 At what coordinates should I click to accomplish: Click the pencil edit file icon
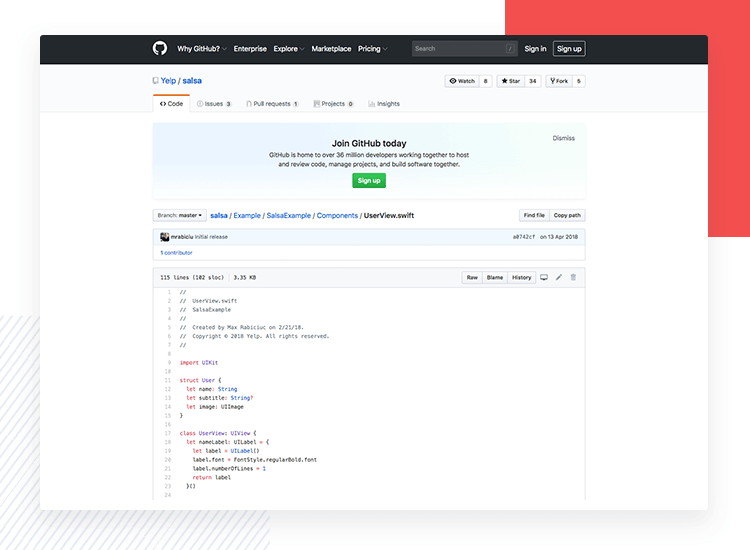click(x=559, y=277)
